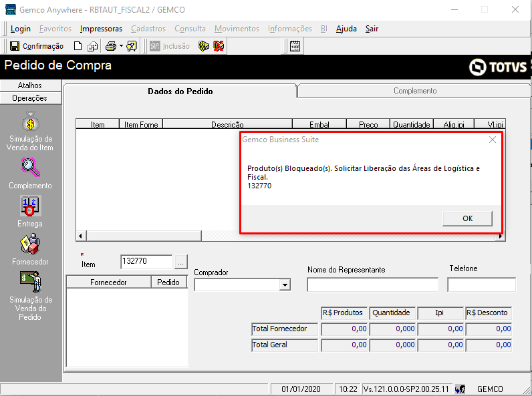Open the Impressoras menu
Viewport: 532px width, 396px height.
101,29
